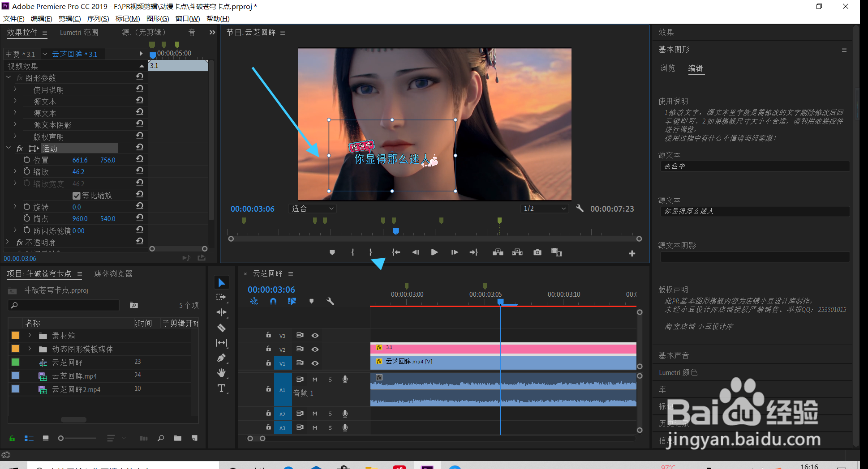Open the 基本声音 panel

(674, 355)
